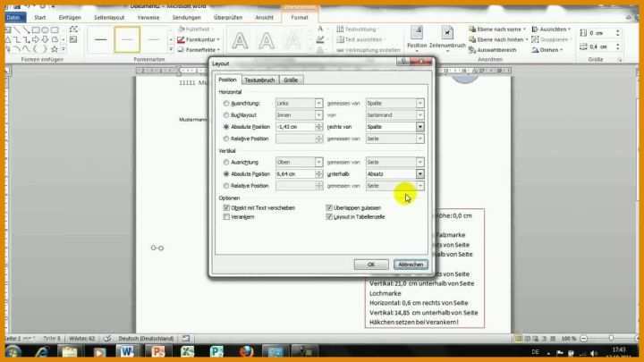
Task: Select vertical Absolute Position radio button
Action: (x=226, y=174)
